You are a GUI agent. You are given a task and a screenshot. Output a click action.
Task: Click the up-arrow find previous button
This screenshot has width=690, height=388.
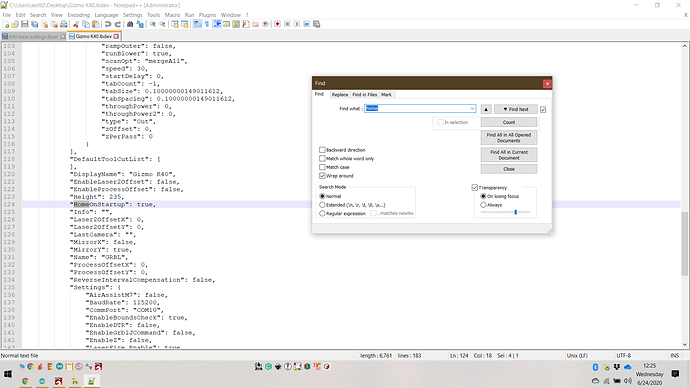(486, 109)
